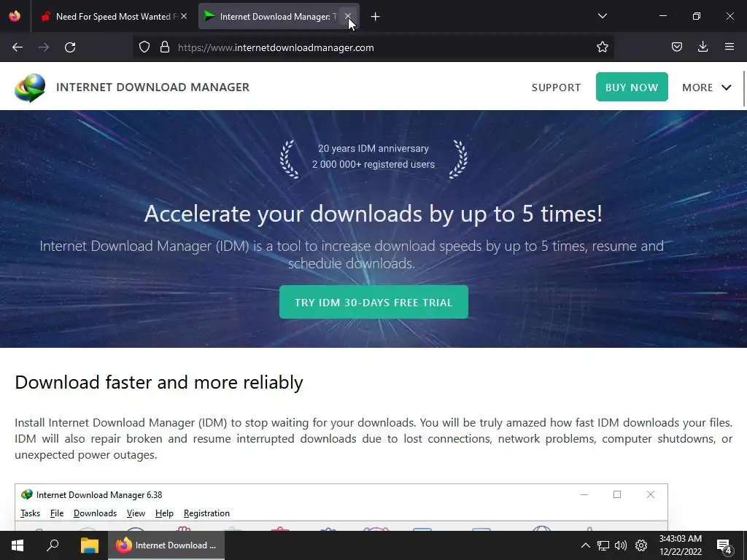Close the Internet Download Manager tab
The height and width of the screenshot is (560, 747).
pos(348,16)
